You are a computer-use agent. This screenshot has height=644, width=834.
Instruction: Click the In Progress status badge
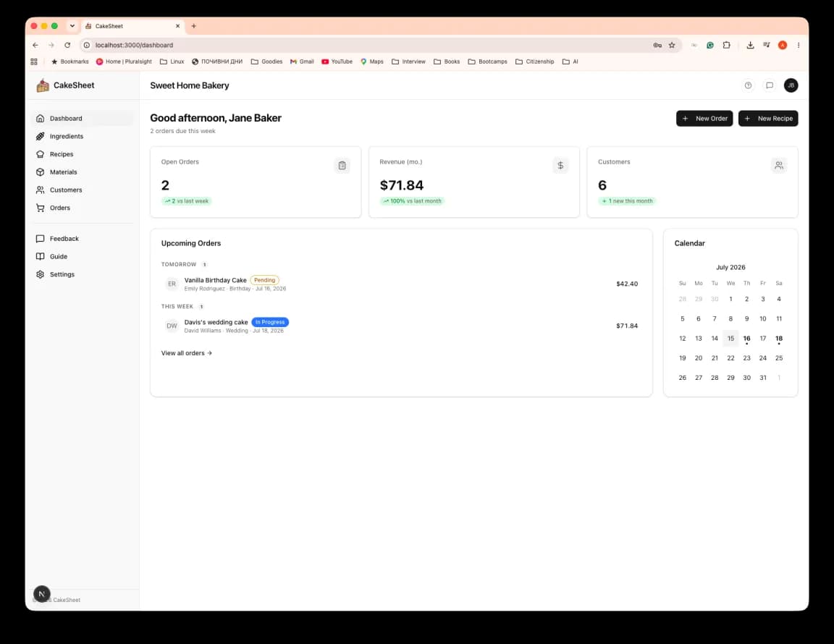coord(269,322)
